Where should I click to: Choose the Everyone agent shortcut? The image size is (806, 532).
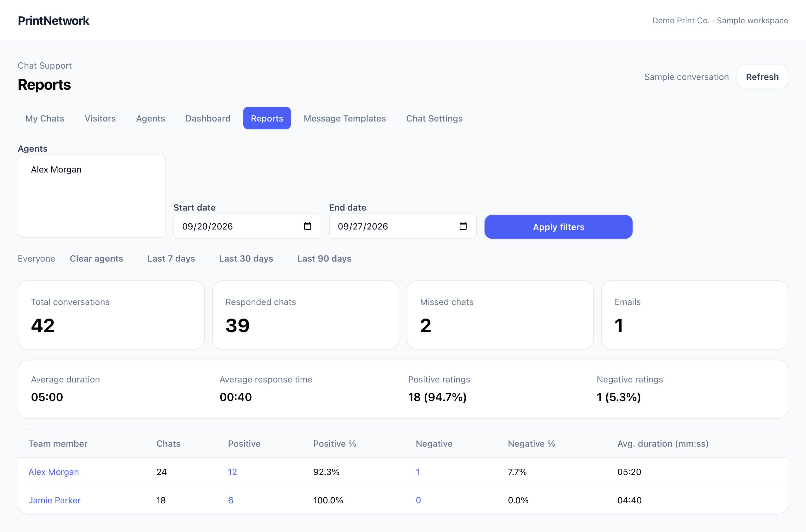pos(36,258)
